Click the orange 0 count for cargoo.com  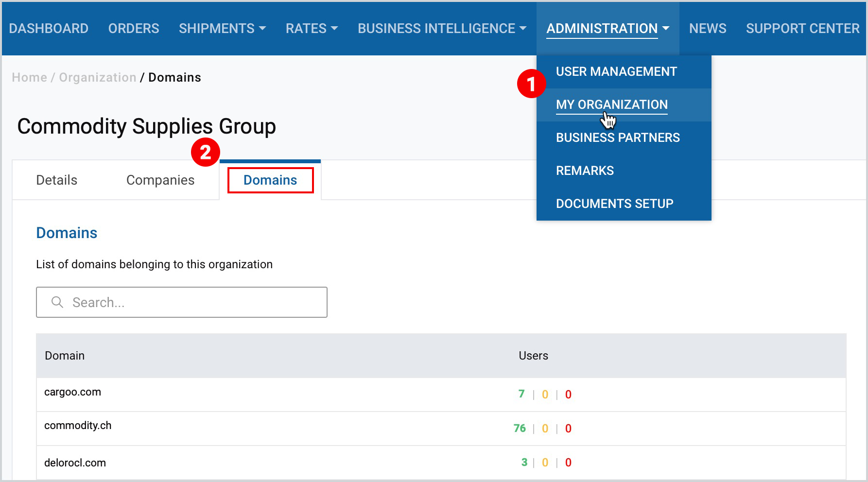(x=545, y=395)
